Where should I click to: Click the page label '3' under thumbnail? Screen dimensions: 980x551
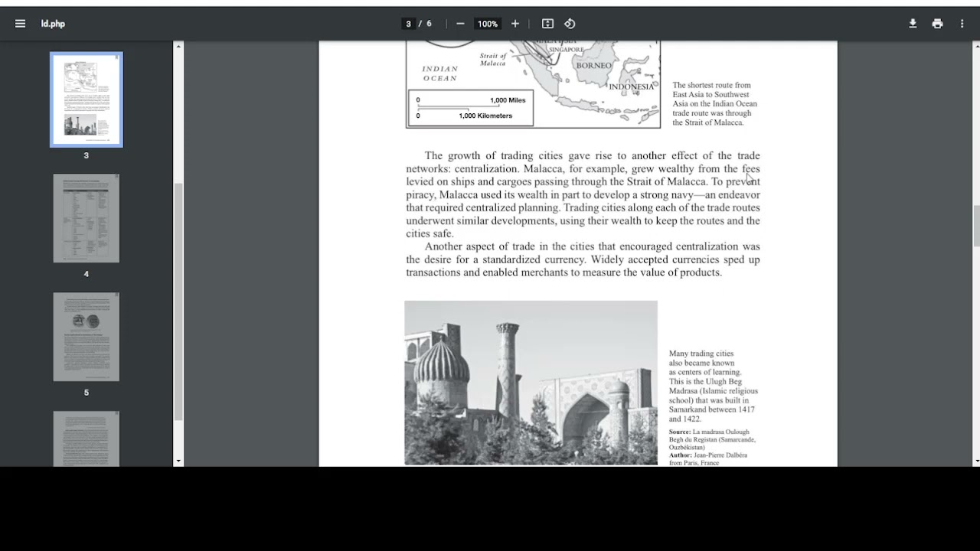click(x=87, y=155)
